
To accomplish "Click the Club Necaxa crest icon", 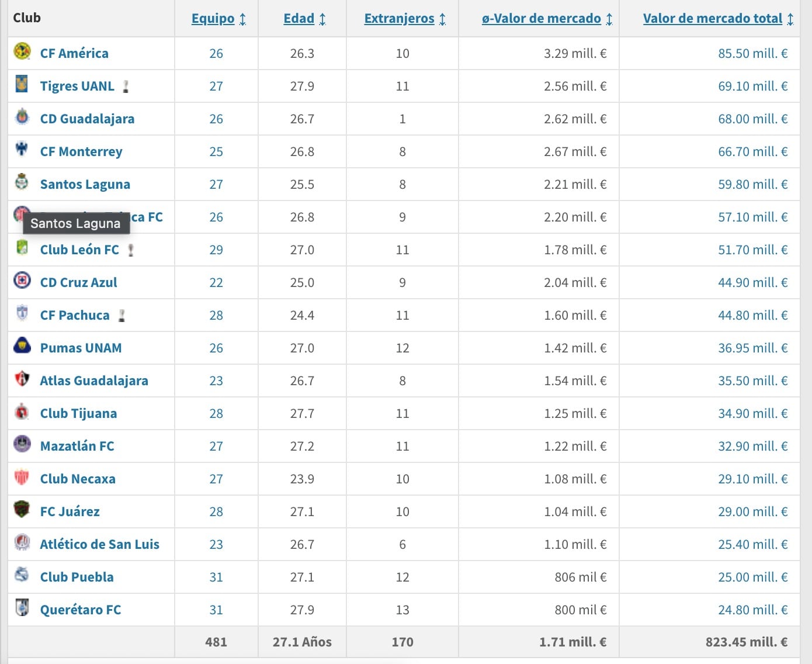I will tap(22, 478).
